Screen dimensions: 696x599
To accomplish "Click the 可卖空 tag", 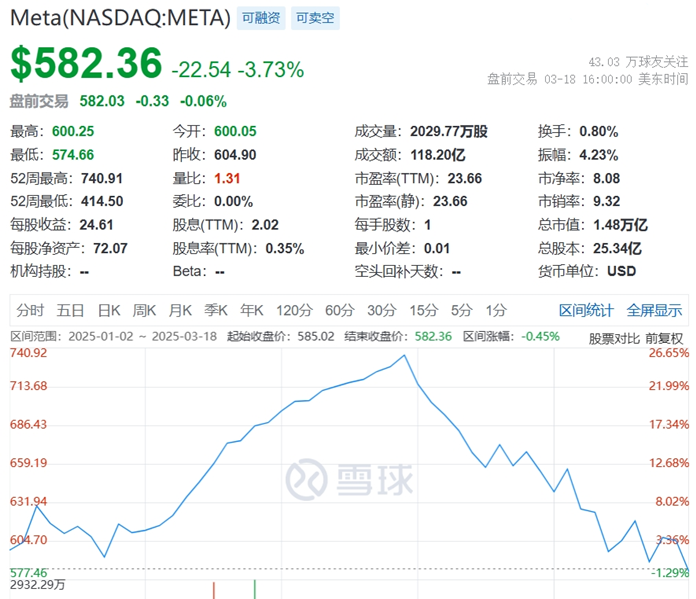I will tap(315, 18).
